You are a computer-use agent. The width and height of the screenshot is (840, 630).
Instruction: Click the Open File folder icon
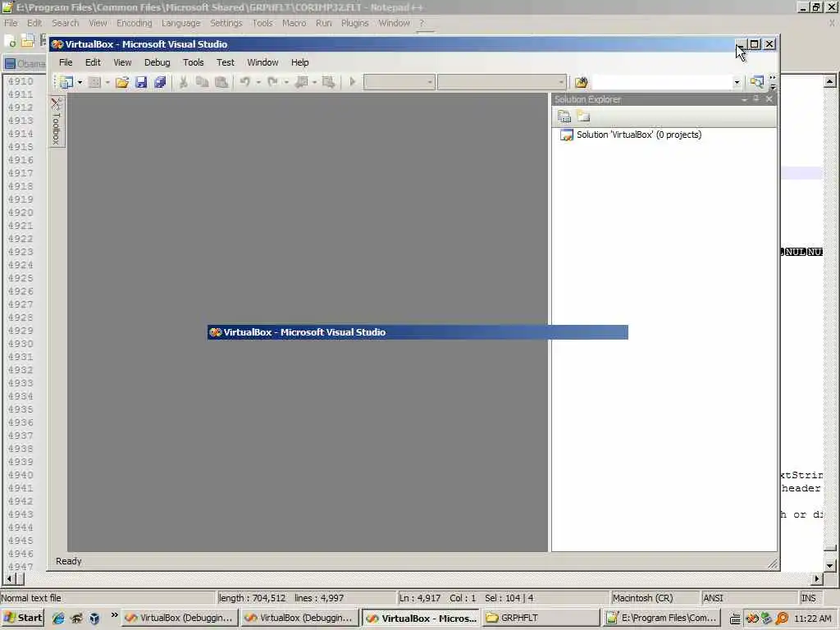[122, 82]
